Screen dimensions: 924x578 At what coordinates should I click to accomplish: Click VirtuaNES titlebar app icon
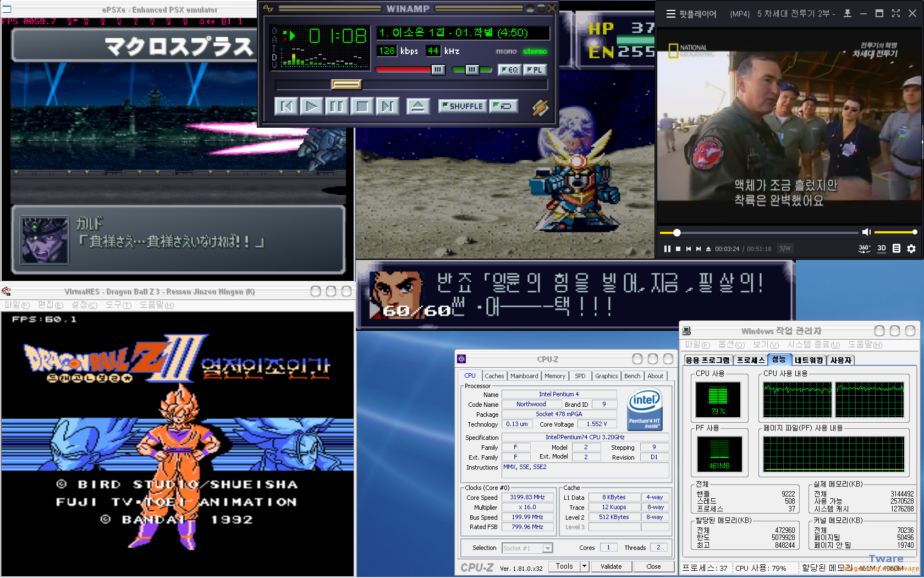[6, 291]
